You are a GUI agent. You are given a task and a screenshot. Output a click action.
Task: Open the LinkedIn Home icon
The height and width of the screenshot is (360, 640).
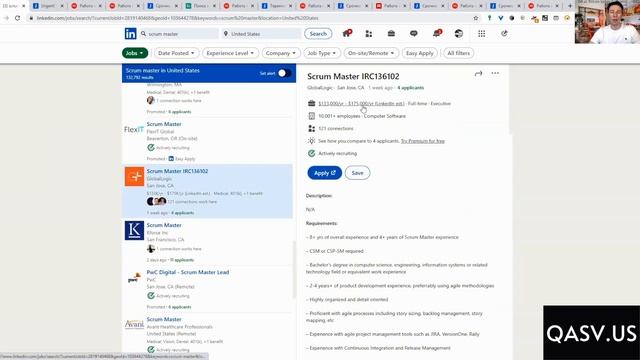347,33
